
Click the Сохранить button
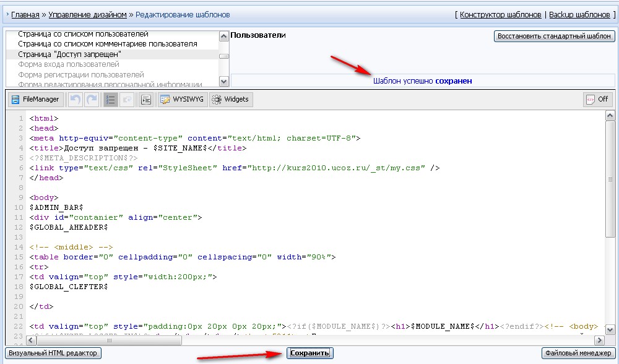click(x=310, y=353)
